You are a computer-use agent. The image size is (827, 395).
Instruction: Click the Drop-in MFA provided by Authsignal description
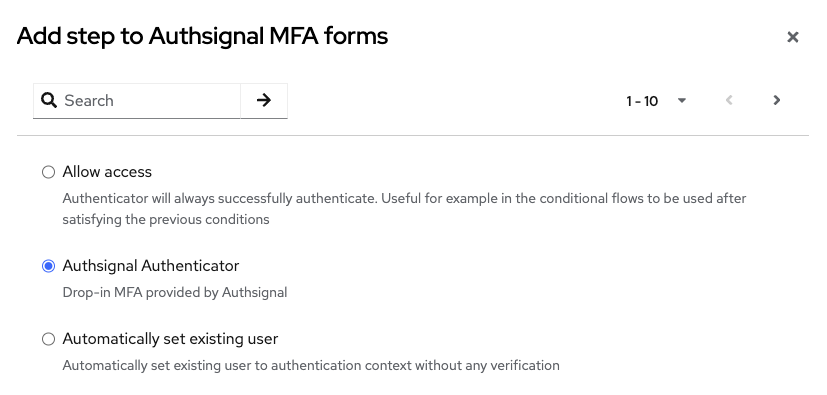point(175,292)
